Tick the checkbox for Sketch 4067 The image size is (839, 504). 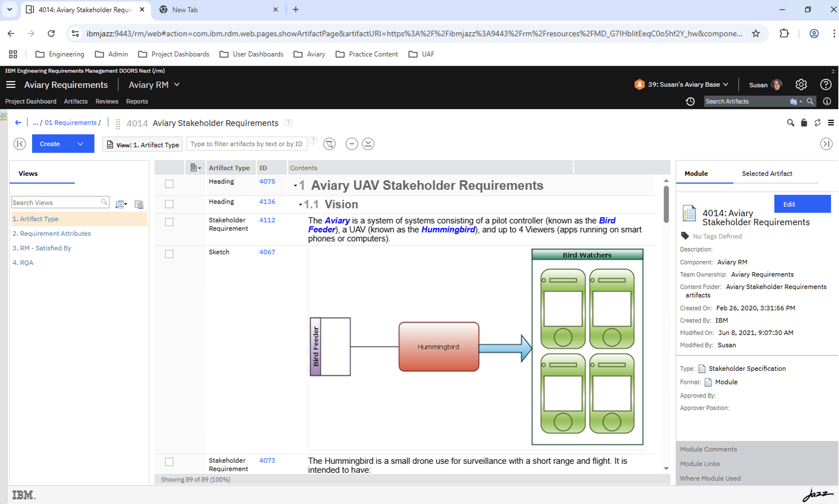169,254
